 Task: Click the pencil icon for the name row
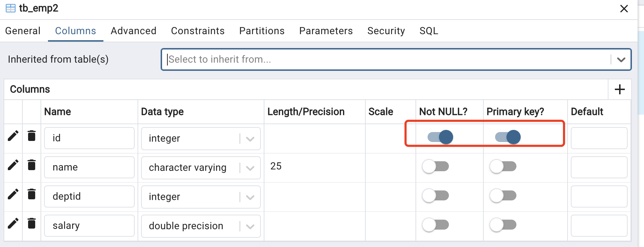(x=13, y=165)
